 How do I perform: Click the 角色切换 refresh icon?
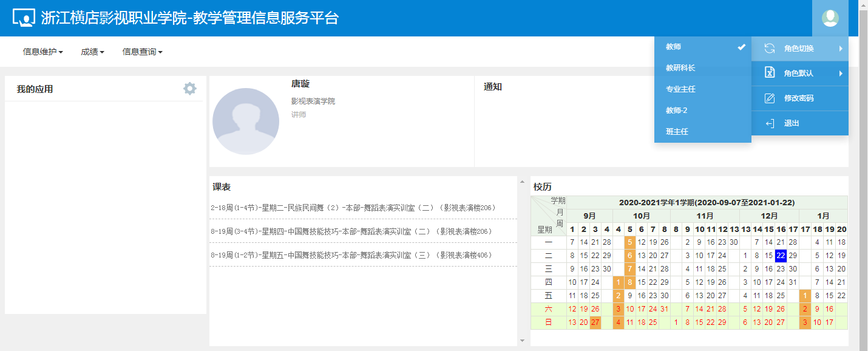[770, 49]
